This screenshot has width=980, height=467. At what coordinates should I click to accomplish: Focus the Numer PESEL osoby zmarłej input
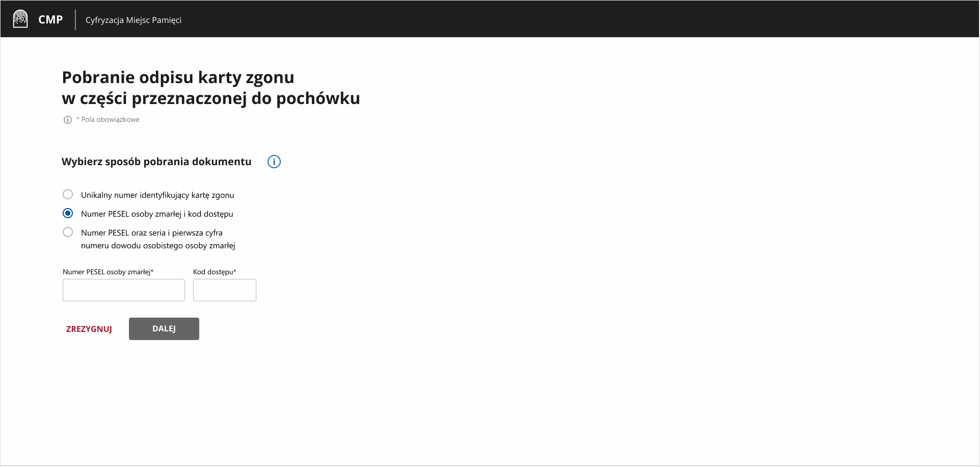tap(124, 290)
